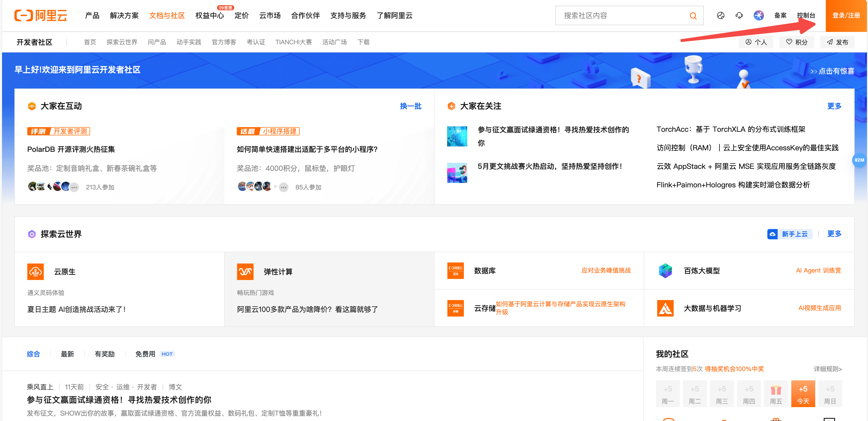The width and height of the screenshot is (868, 421).
Task: Open TorchAcc 分布式训练框架 article
Action: pyautogui.click(x=731, y=129)
